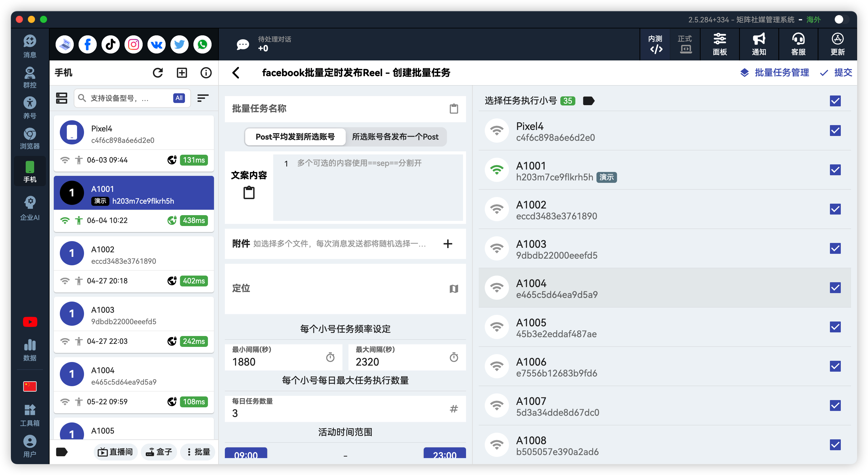Image resolution: width=868 pixels, height=475 pixels.
Task: Open the 面板 panel menu
Action: [x=720, y=44]
